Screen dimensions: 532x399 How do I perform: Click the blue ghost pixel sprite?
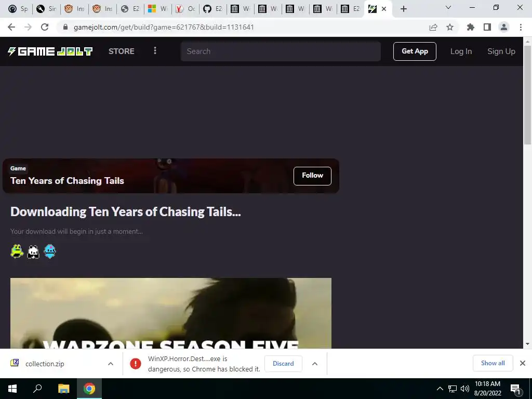[x=50, y=251]
